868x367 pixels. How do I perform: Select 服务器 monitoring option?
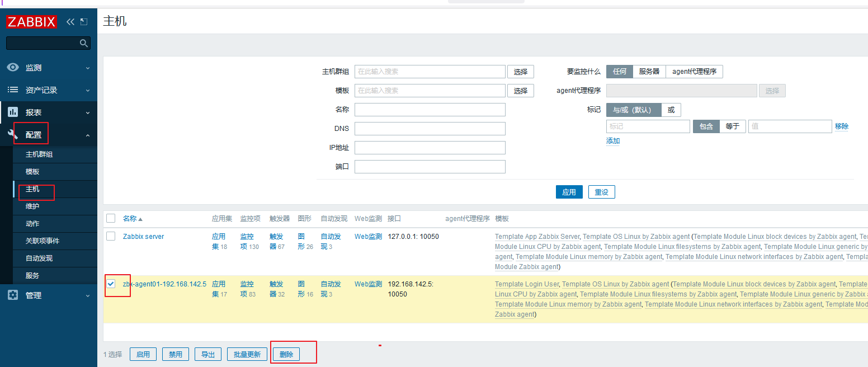coord(649,72)
